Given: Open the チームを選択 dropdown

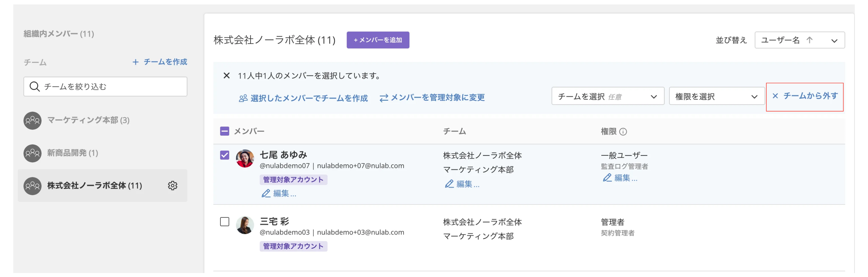Looking at the screenshot, I should [607, 96].
